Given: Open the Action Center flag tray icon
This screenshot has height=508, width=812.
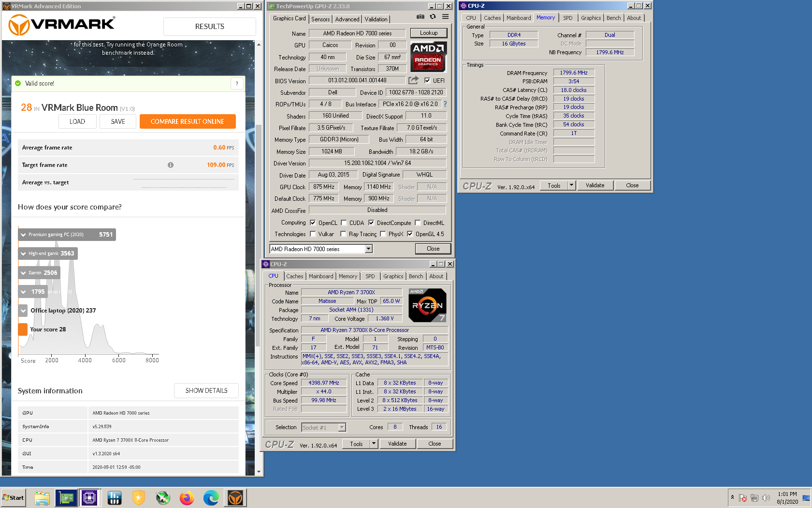Looking at the screenshot, I should (x=743, y=498).
